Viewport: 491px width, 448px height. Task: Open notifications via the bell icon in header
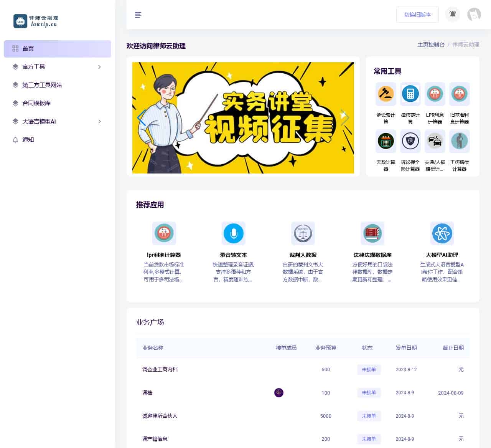(x=453, y=14)
